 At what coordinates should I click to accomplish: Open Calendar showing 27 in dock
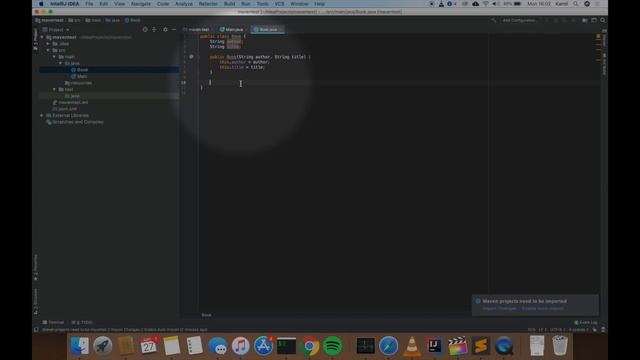(149, 346)
